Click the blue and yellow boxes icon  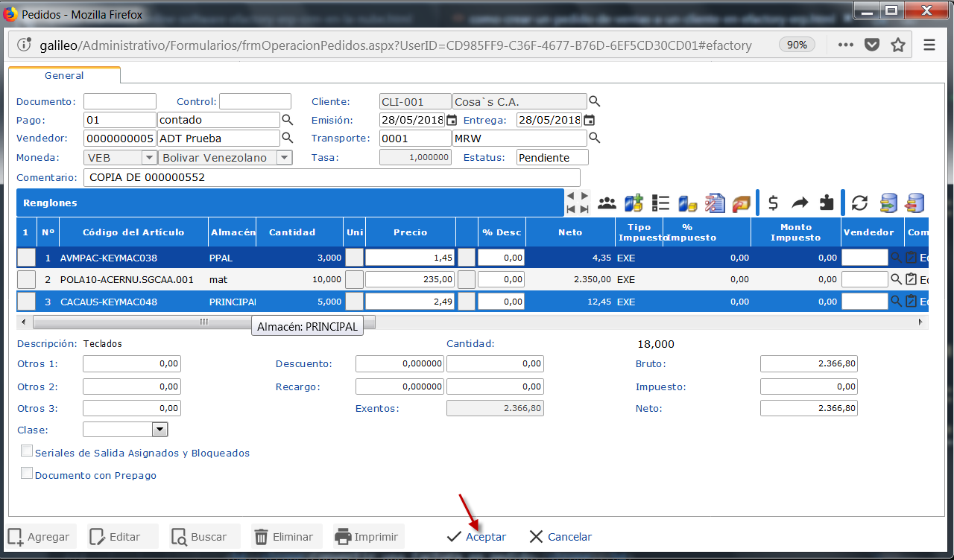[x=687, y=203]
